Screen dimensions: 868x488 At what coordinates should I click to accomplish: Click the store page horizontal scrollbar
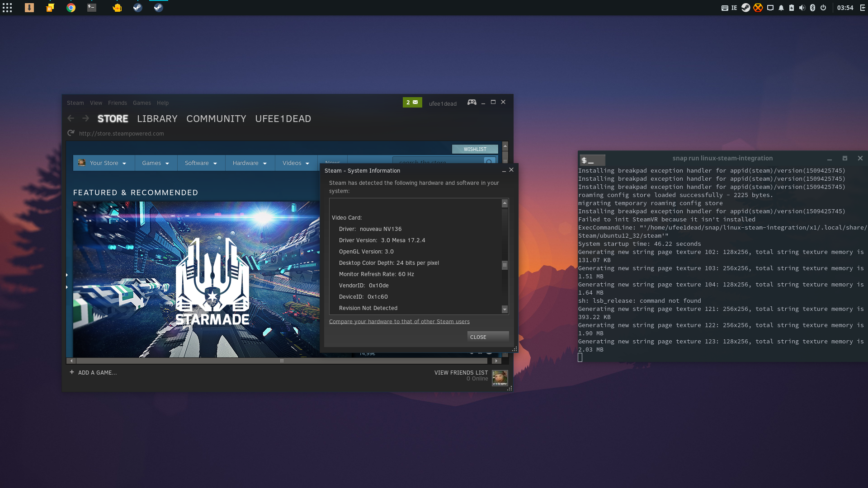click(x=282, y=361)
